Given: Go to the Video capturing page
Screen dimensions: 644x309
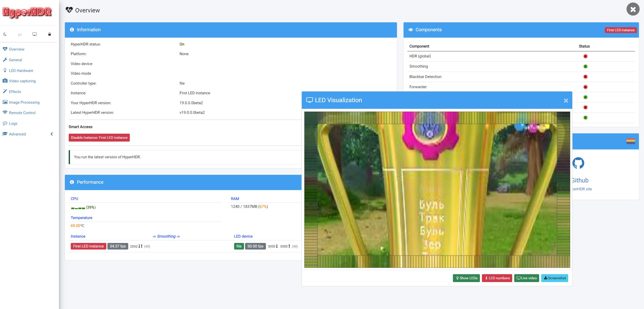Looking at the screenshot, I should pos(22,81).
